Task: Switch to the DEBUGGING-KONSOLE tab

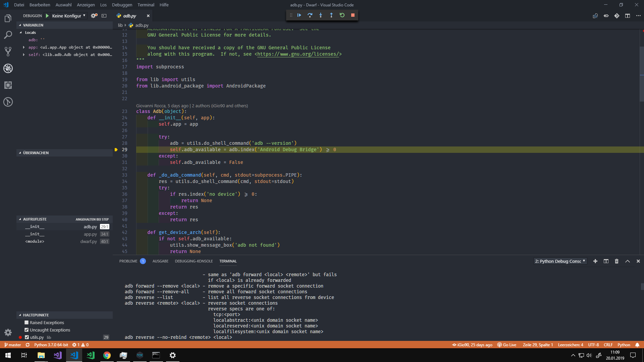Action: (x=194, y=261)
